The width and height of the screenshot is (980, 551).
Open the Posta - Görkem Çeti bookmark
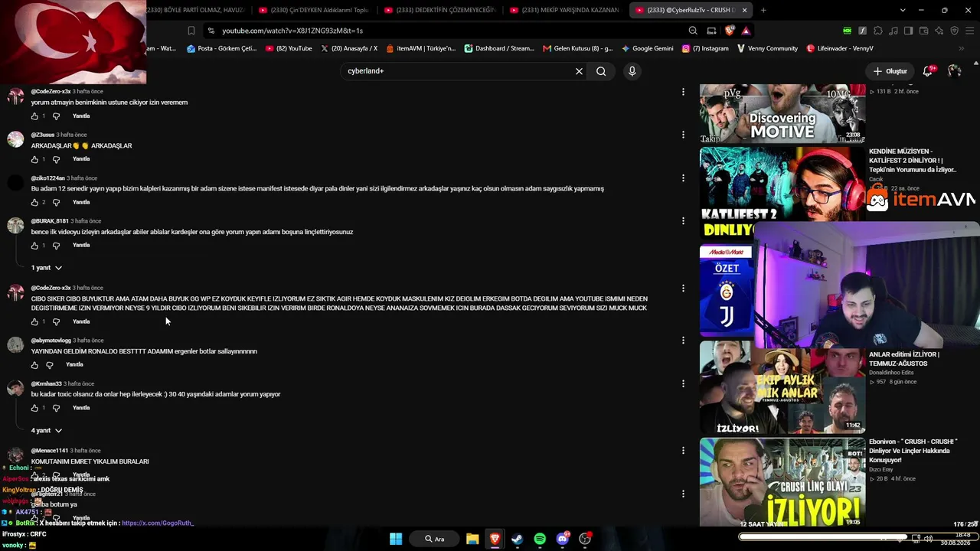[x=222, y=48]
